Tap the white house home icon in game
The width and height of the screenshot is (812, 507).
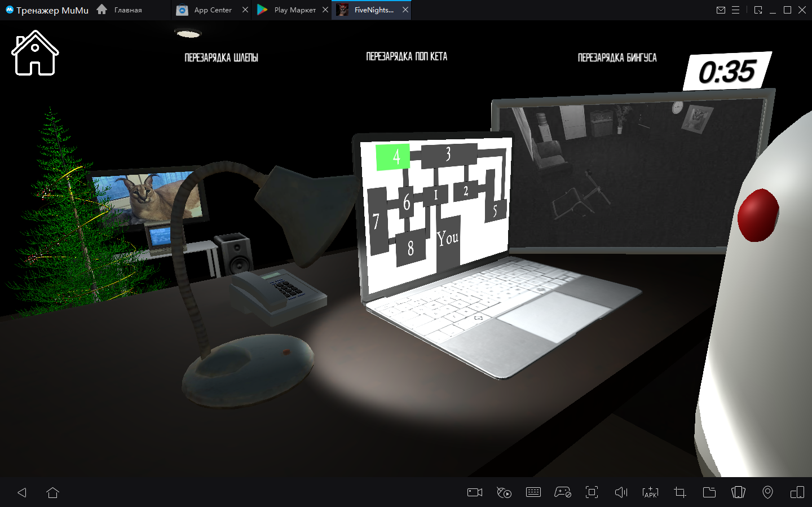tap(35, 53)
